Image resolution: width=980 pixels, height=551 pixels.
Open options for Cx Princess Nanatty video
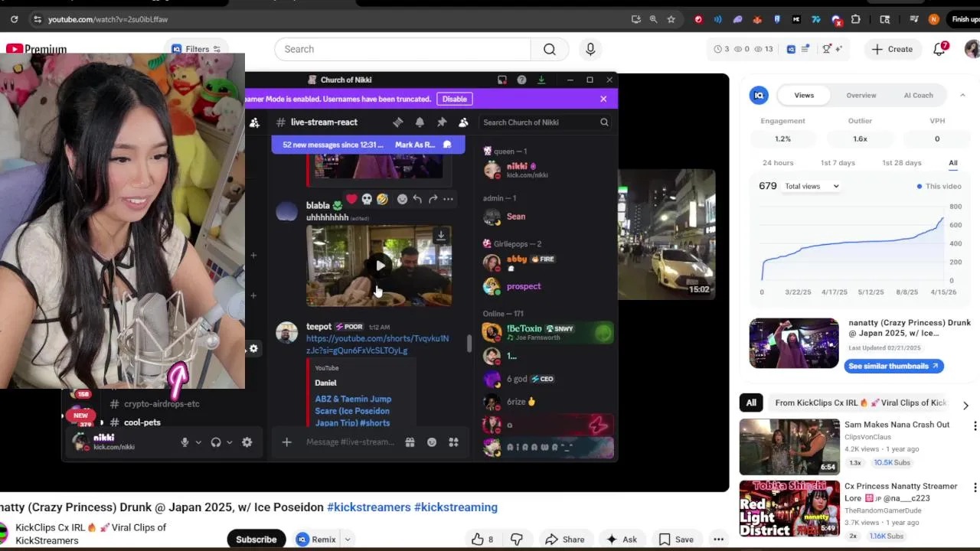tap(975, 487)
